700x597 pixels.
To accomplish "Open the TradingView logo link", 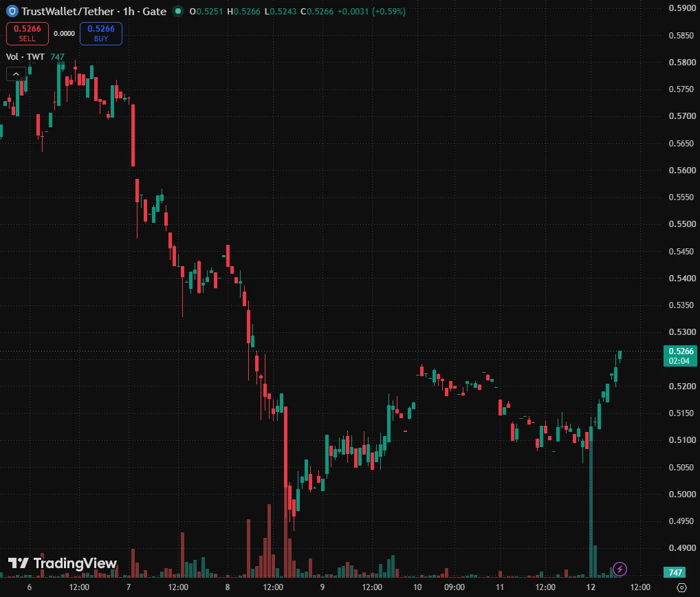I will click(x=63, y=563).
